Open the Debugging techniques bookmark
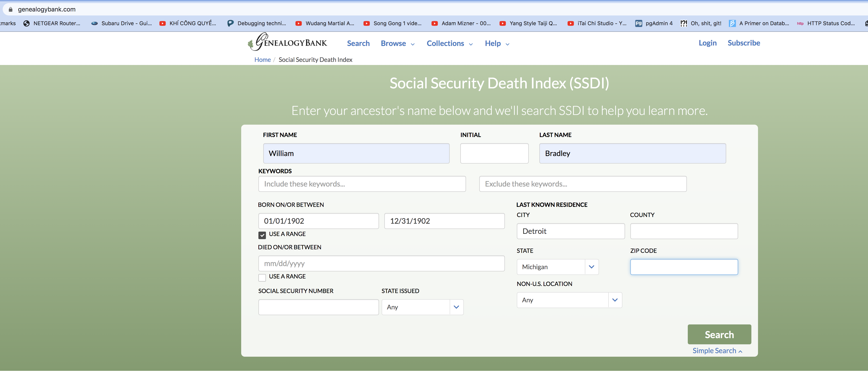Screen dimensions: 868x381 point(257,23)
